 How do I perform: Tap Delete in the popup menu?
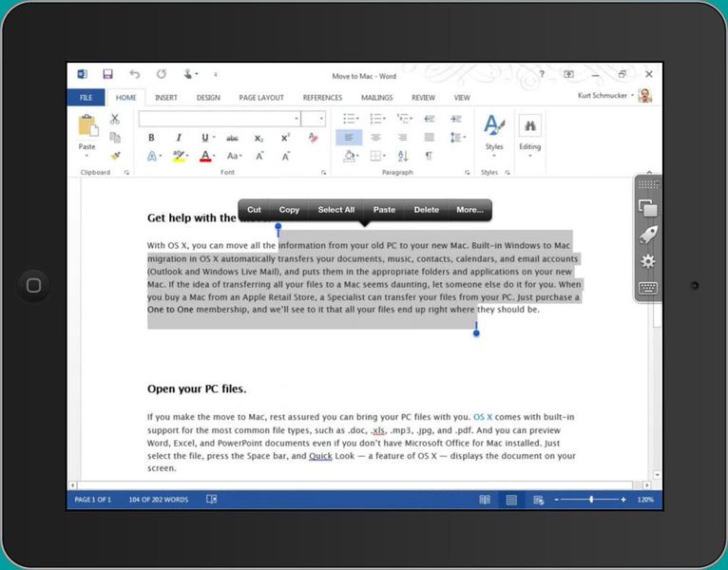(426, 210)
